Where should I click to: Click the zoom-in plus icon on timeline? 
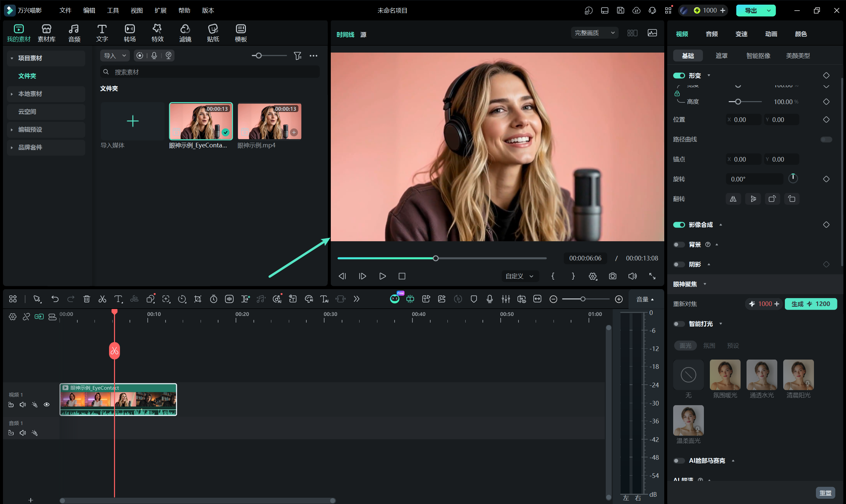(619, 299)
